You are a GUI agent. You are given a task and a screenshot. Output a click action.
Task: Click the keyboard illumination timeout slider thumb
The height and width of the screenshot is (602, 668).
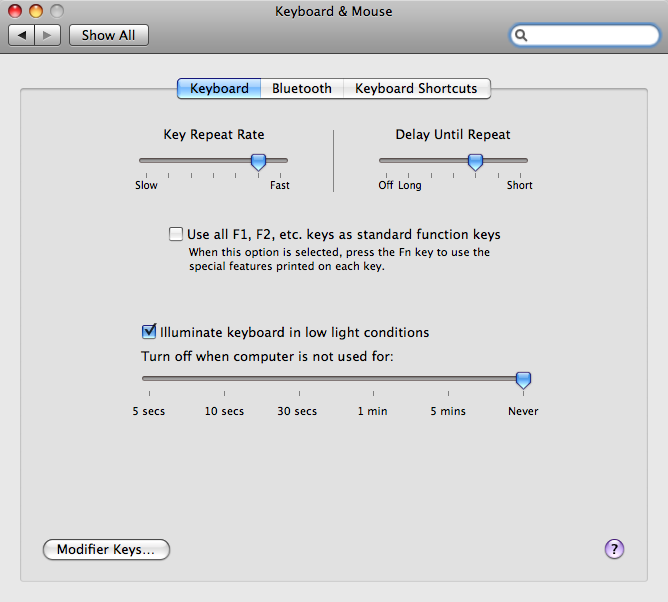coord(523,380)
